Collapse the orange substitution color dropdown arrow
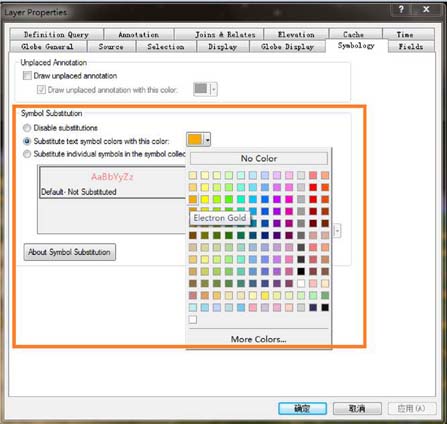Screen dimensions: 447x424 pos(207,140)
